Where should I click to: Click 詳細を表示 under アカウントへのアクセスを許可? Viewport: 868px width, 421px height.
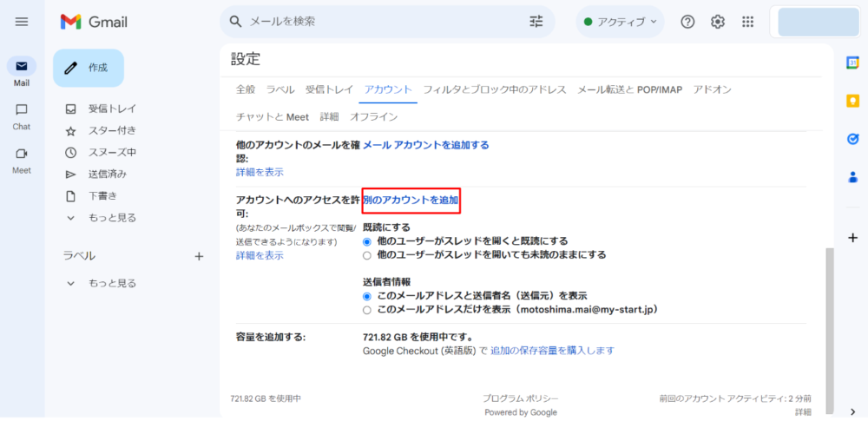coord(260,255)
